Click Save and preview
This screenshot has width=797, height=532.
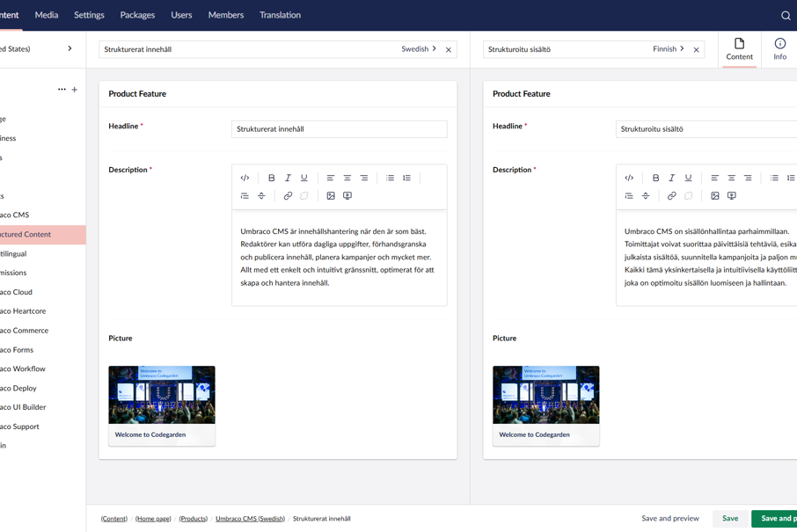[x=670, y=518]
